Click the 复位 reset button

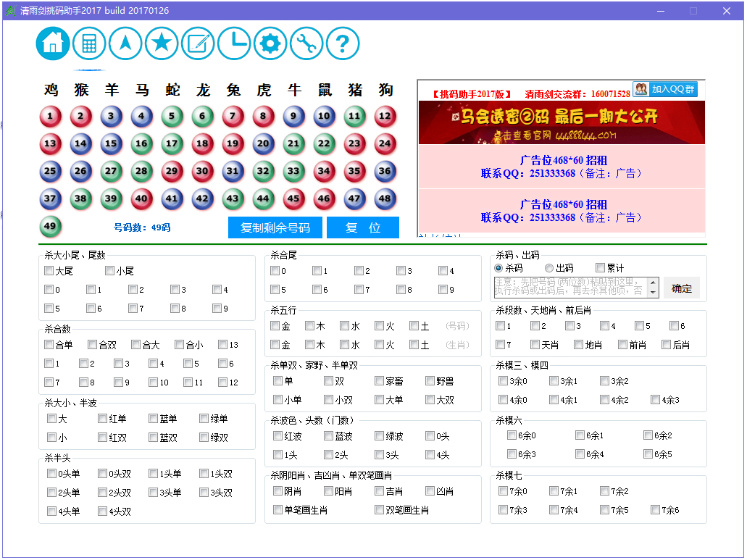363,227
